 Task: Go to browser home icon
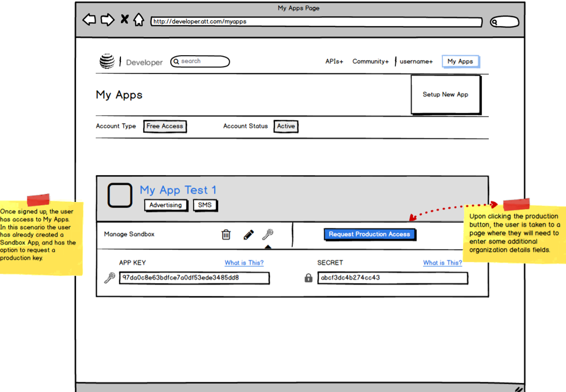pos(139,20)
